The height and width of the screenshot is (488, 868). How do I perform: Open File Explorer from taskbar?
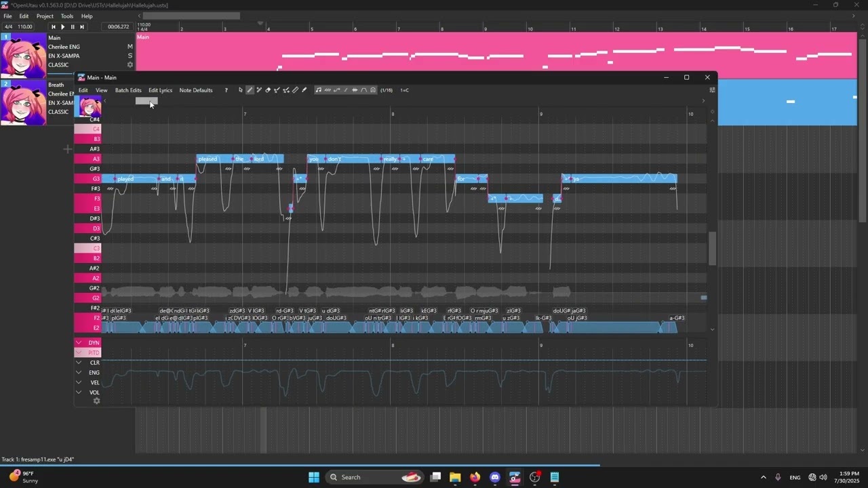pos(455,477)
